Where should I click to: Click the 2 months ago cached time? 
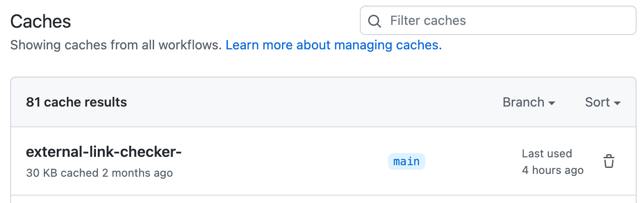coord(137,173)
